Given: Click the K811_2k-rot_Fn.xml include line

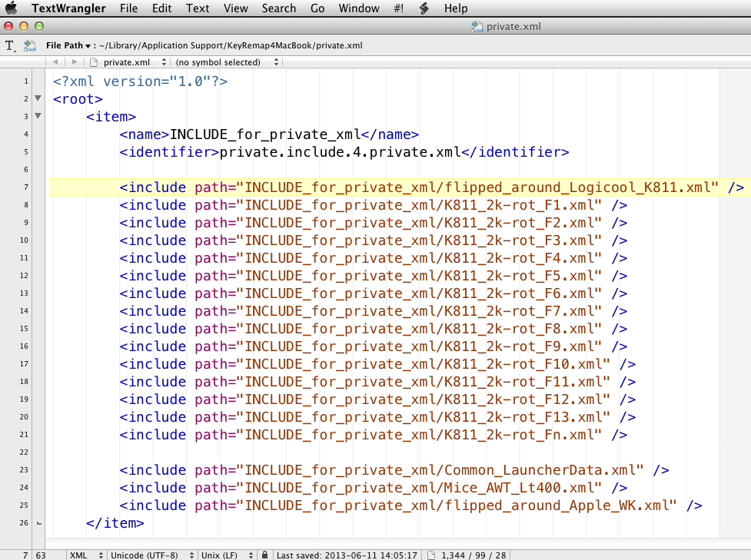Looking at the screenshot, I should (x=373, y=435).
